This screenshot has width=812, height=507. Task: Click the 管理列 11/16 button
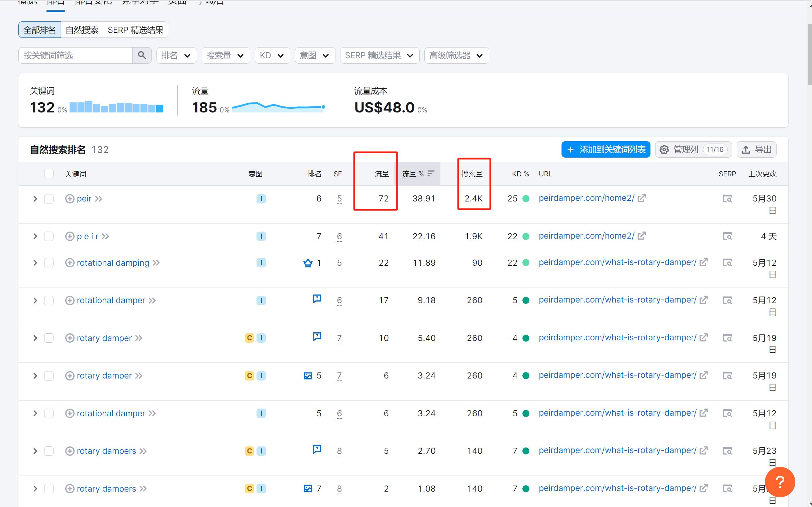[693, 150]
